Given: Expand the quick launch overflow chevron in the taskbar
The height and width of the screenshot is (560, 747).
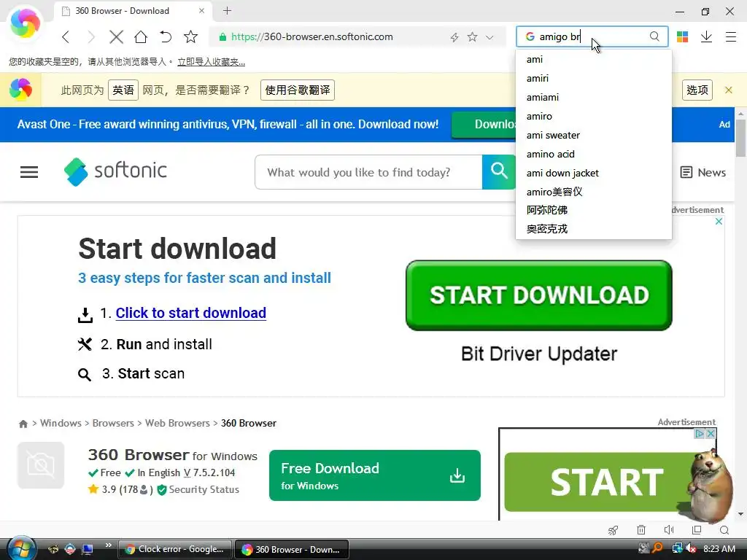Looking at the screenshot, I should tap(108, 545).
